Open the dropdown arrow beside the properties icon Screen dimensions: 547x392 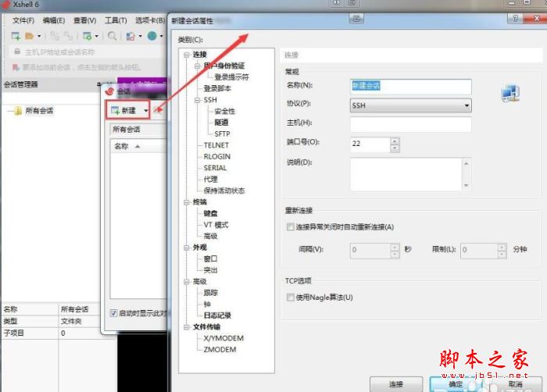tap(97, 36)
